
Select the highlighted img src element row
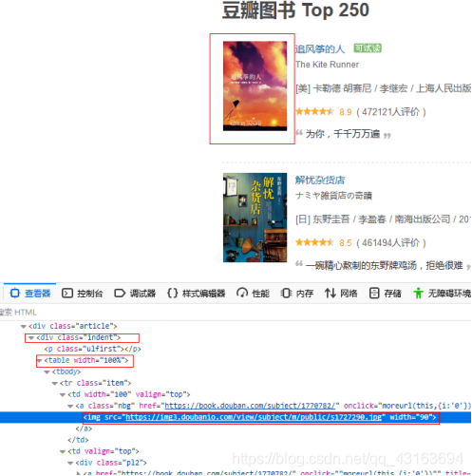pyautogui.click(x=236, y=417)
